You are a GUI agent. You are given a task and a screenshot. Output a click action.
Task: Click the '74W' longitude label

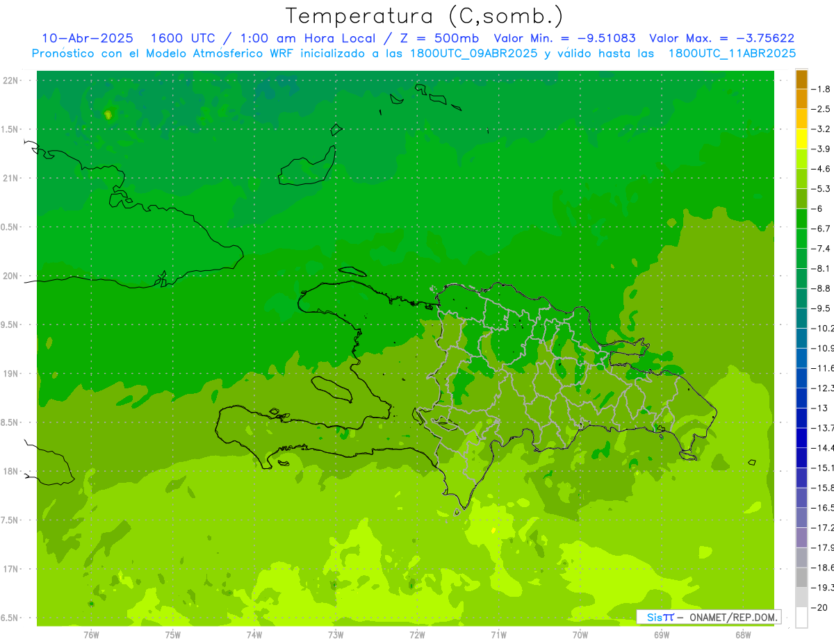tap(254, 635)
